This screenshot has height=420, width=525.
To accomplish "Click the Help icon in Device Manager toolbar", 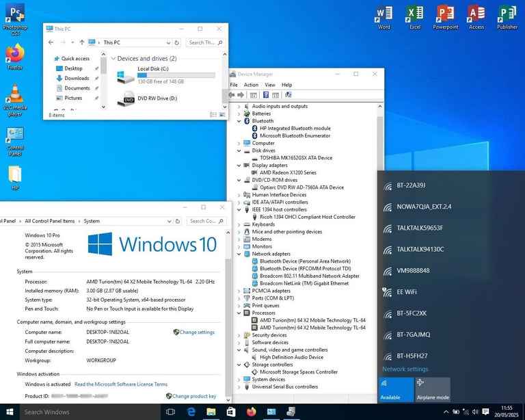I will pyautogui.click(x=266, y=95).
